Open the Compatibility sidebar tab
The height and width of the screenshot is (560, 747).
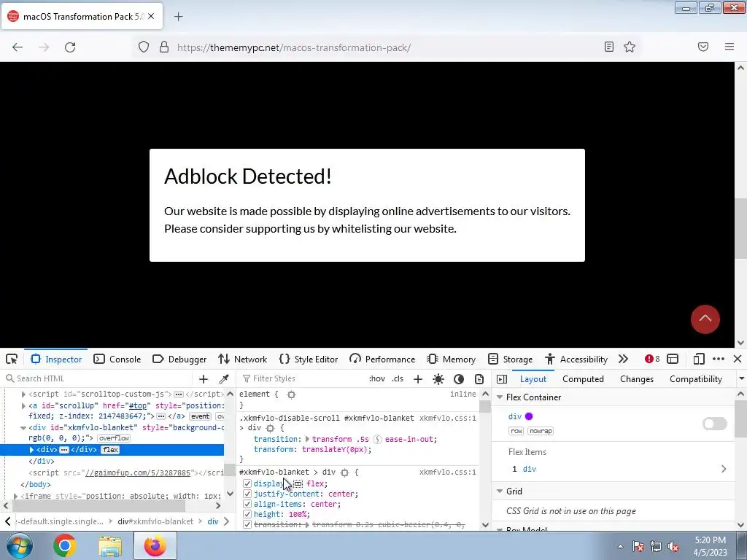click(695, 379)
